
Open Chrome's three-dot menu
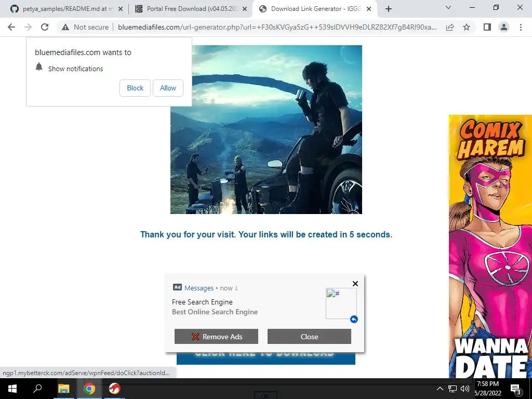(521, 27)
